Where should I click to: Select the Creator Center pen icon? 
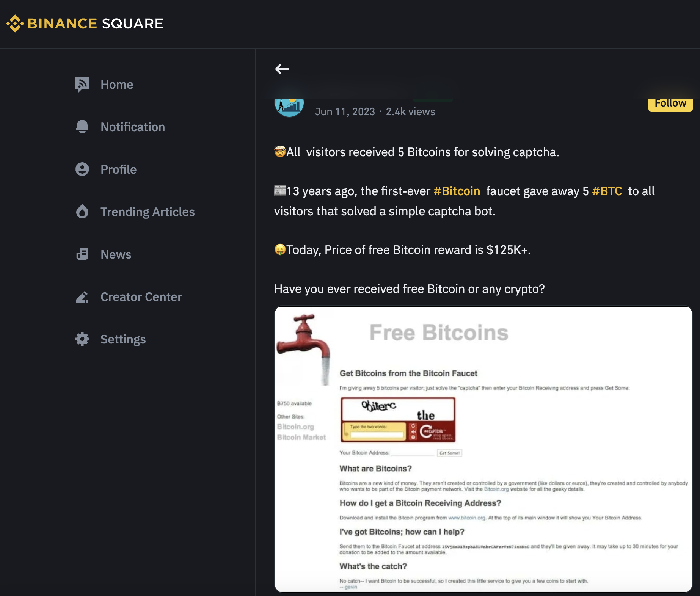(x=82, y=297)
